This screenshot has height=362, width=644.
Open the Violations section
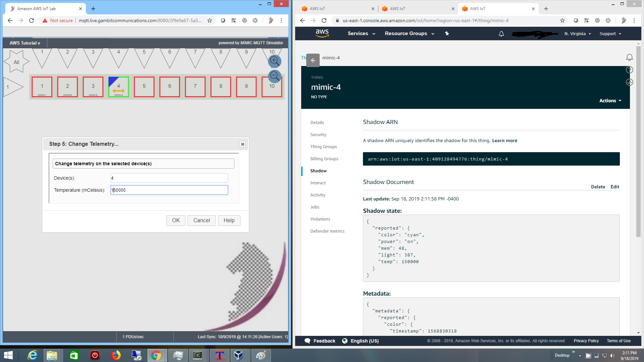320,219
